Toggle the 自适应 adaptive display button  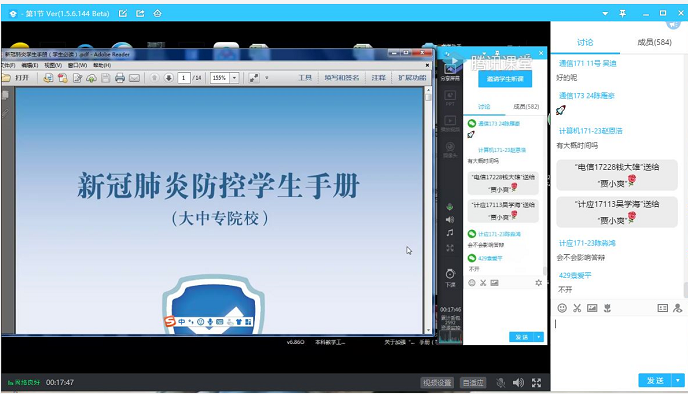coord(473,383)
